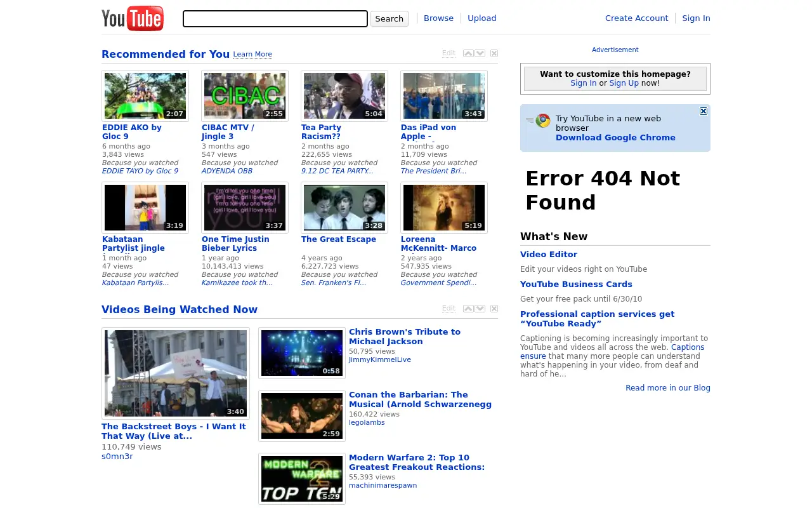Move Recommended for You module down
The width and height of the screenshot is (812, 508).
coord(480,53)
